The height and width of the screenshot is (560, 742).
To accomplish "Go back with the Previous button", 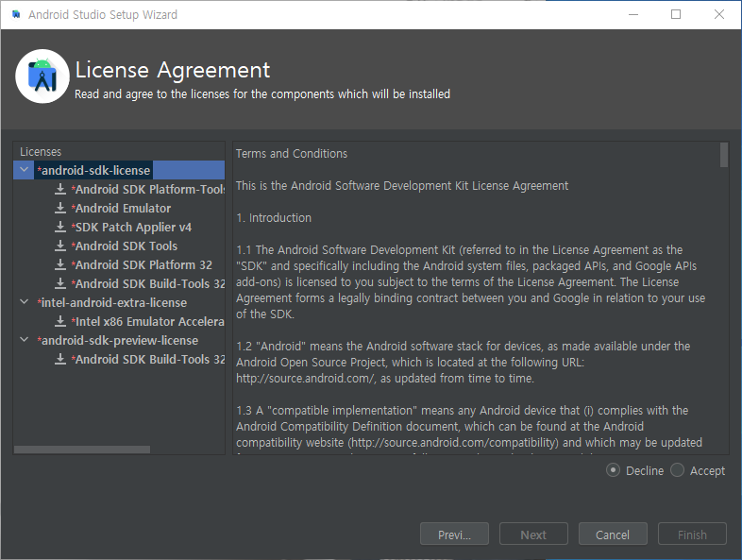I will coord(454,535).
